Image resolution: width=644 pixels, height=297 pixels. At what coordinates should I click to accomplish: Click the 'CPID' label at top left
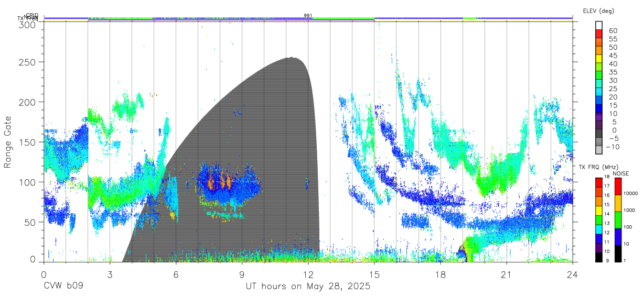[x=31, y=16]
